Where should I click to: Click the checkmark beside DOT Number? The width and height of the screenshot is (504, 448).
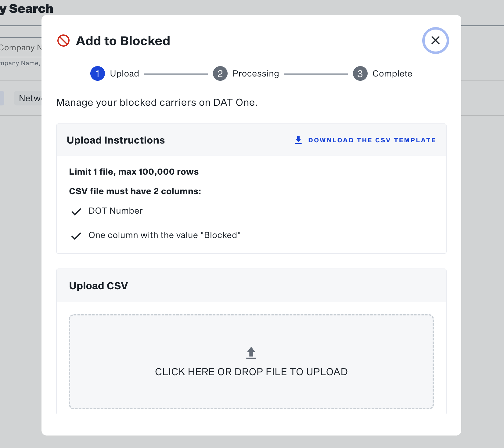click(x=76, y=212)
